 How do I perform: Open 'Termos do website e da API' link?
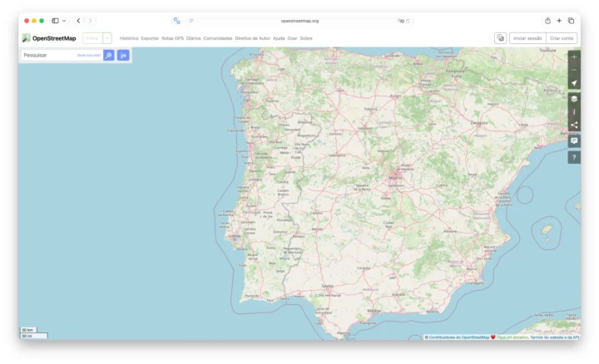(x=554, y=337)
